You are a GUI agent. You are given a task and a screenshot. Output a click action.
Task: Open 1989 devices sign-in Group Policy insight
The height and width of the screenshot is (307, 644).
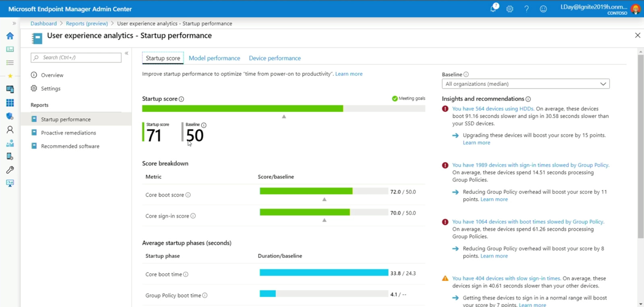pyautogui.click(x=531, y=165)
